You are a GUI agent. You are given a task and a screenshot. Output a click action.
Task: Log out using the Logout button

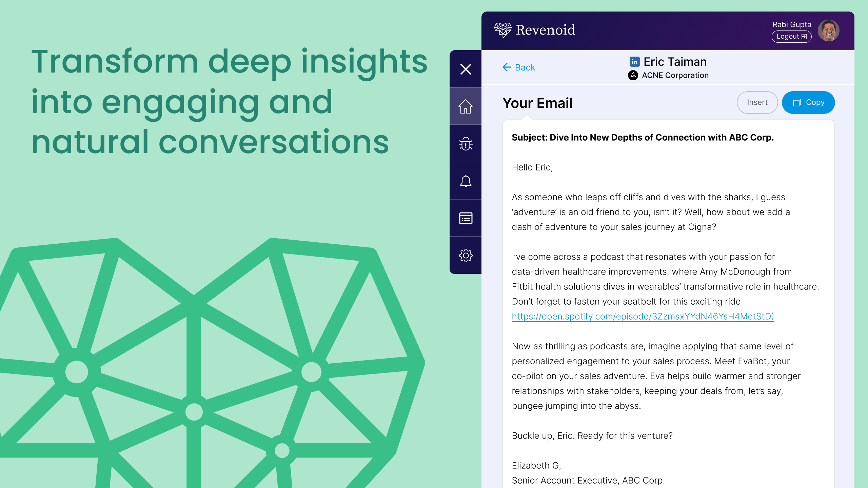coord(791,37)
